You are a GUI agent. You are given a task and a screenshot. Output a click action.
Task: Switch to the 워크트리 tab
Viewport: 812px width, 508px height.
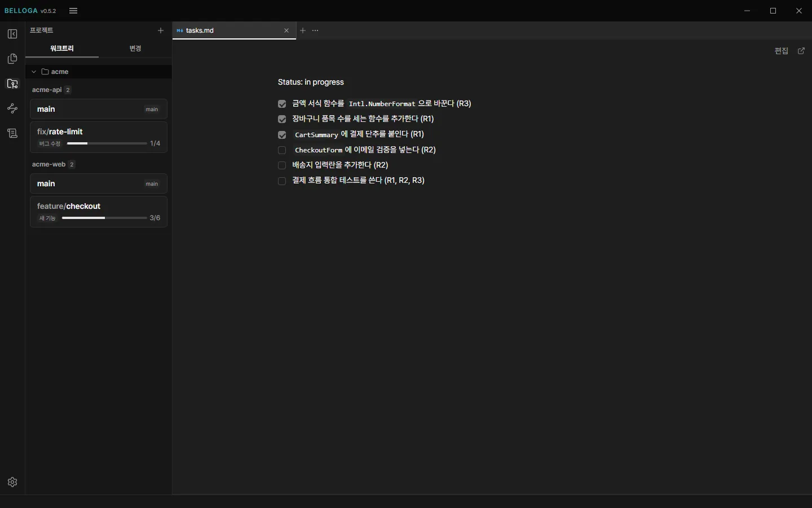click(62, 49)
